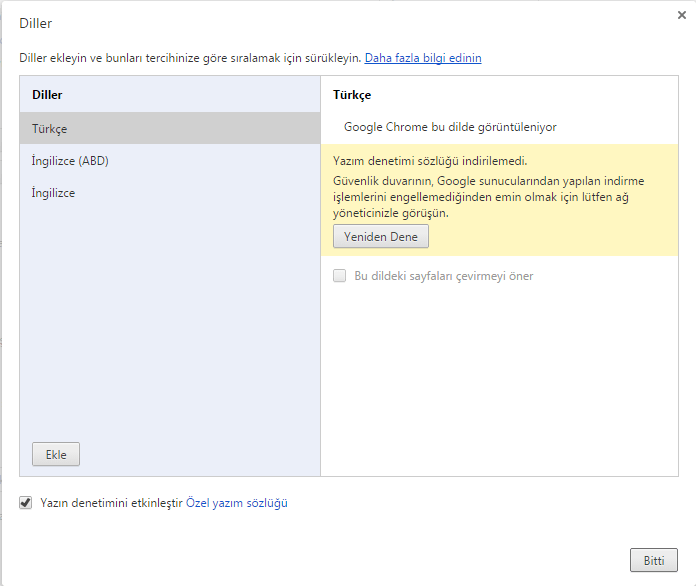Choose the plain İngilizce language entry

tap(54, 193)
